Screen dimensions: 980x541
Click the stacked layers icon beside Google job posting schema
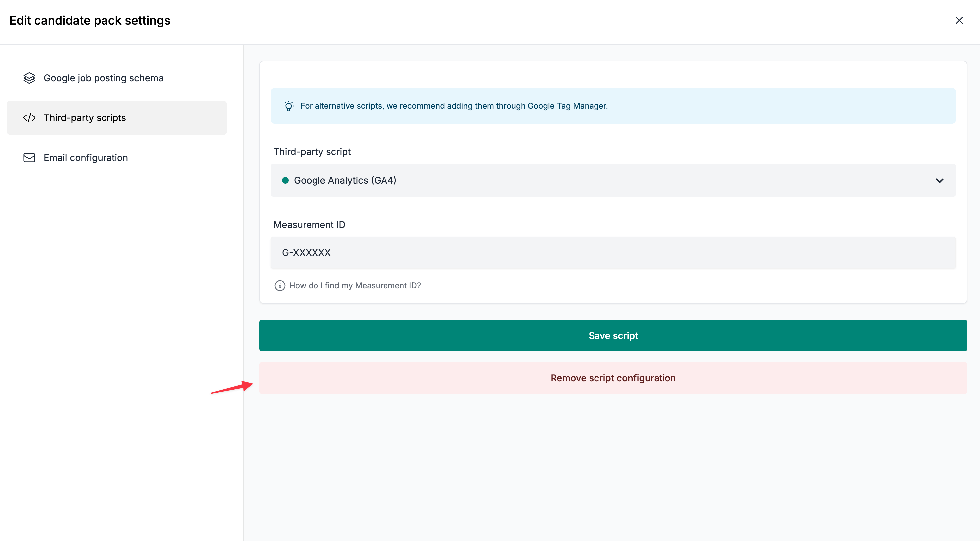[x=29, y=78]
